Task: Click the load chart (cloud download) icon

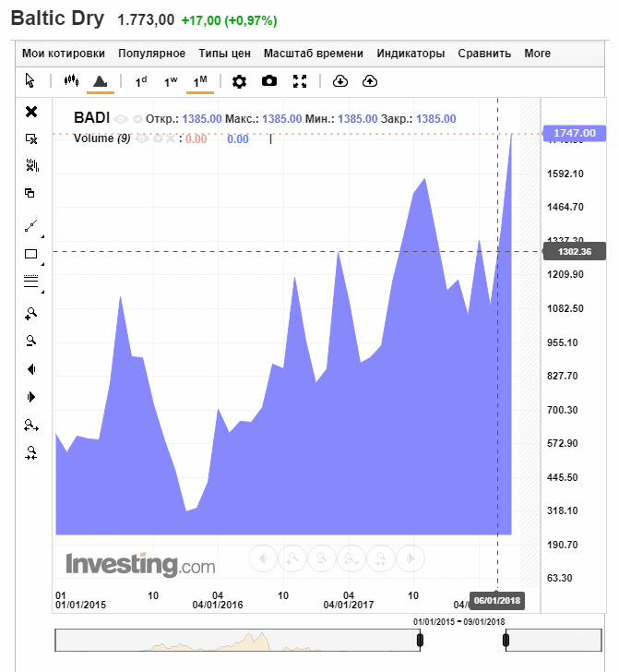Action: point(339,81)
